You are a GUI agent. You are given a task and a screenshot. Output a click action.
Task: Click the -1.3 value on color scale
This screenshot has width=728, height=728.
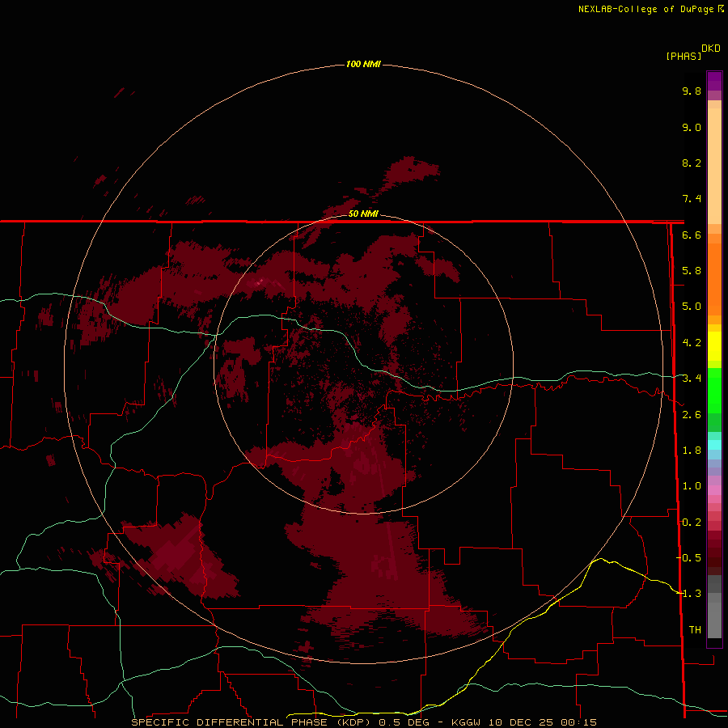[x=688, y=594]
